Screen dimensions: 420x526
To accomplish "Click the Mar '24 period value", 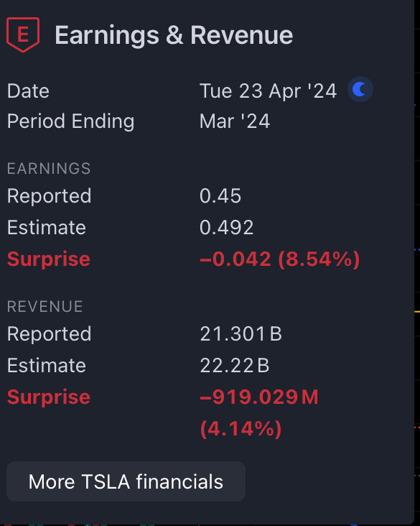I will pos(235,121).
